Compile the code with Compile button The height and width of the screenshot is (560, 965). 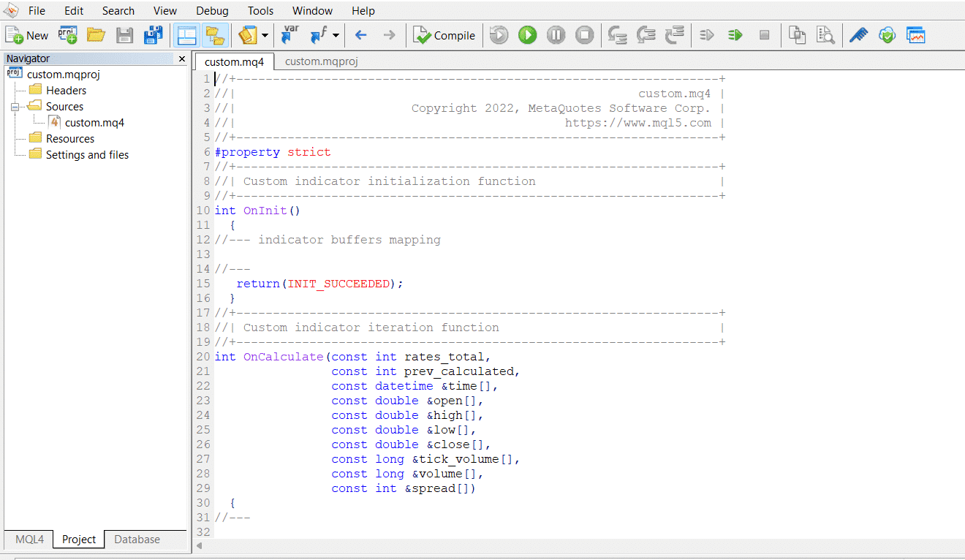444,35
